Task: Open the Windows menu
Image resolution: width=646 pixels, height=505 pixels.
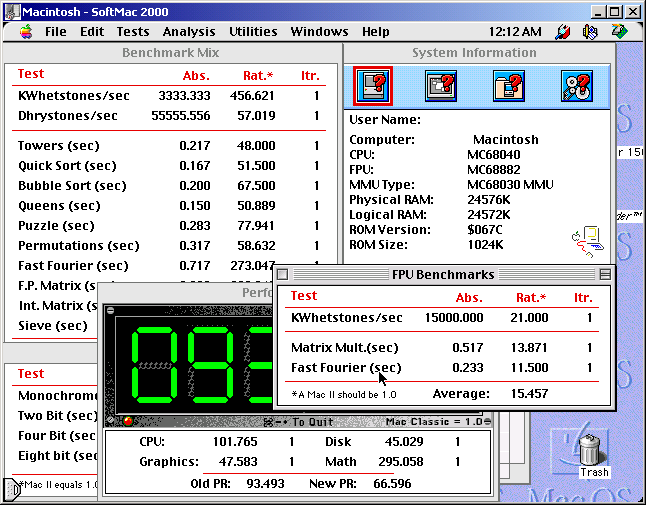Action: coord(319,32)
